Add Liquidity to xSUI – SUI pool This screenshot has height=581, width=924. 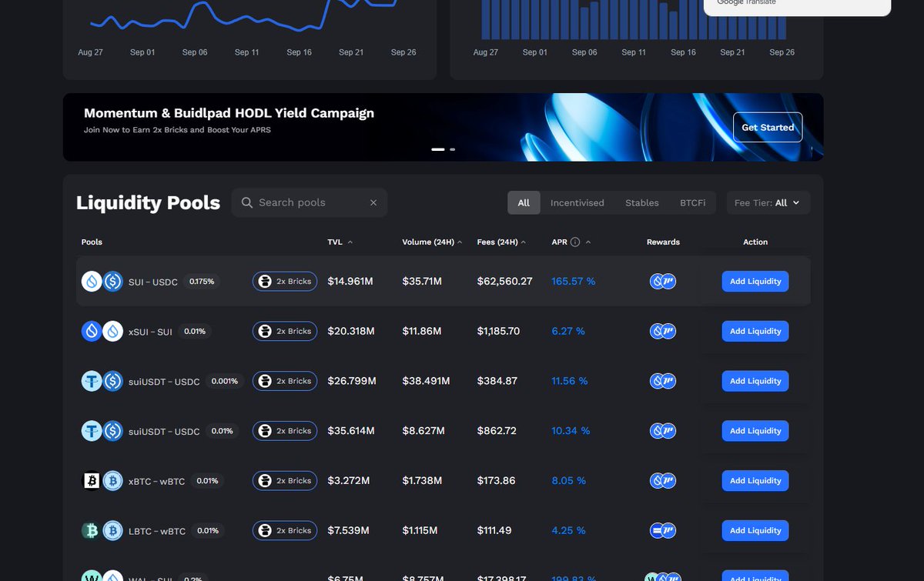click(755, 332)
